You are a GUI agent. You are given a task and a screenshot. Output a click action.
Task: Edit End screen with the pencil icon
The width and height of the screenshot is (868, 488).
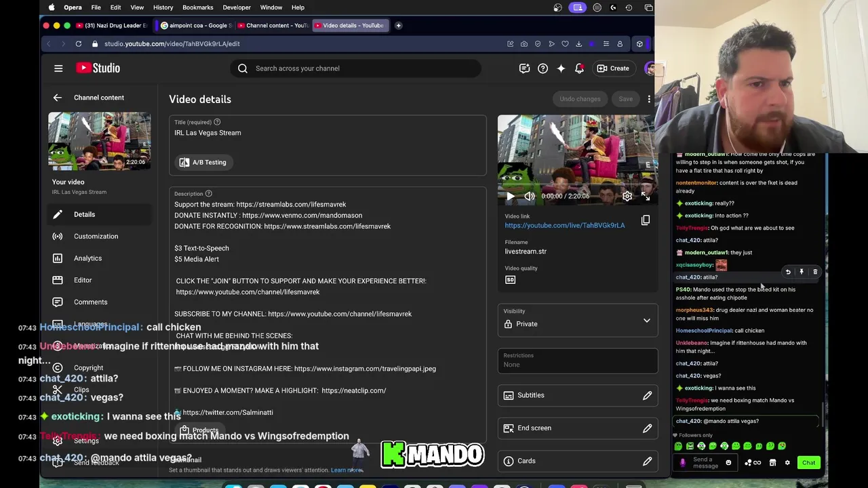click(647, 428)
